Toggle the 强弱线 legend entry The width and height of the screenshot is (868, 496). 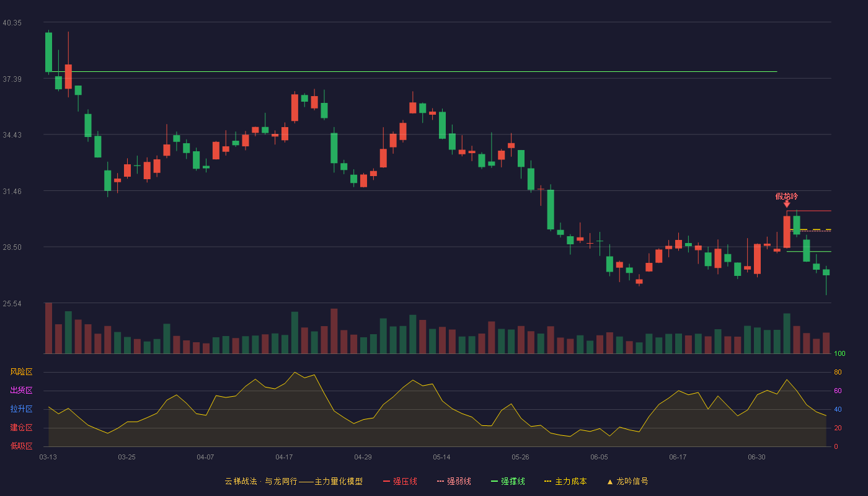[454, 481]
